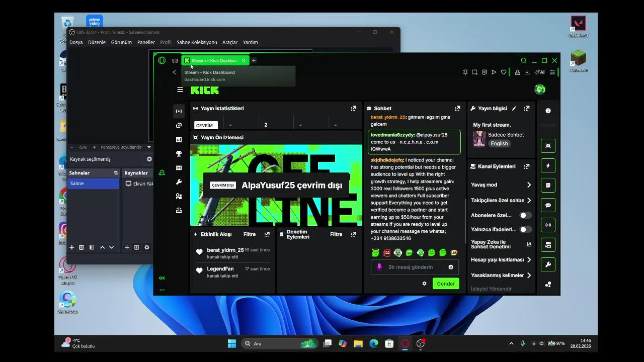Open the trophy achievements icon

[x=179, y=154]
